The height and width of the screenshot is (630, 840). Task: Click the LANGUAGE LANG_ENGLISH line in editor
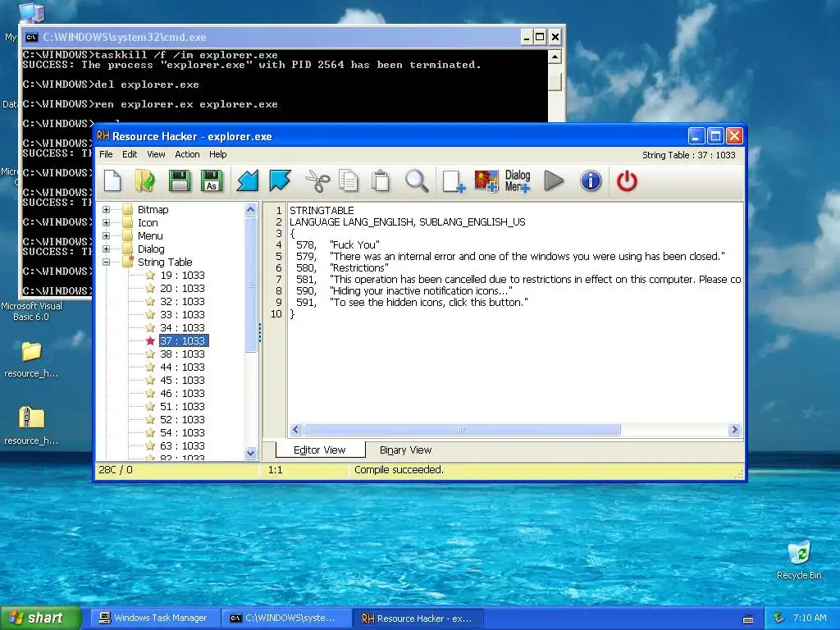tap(407, 221)
